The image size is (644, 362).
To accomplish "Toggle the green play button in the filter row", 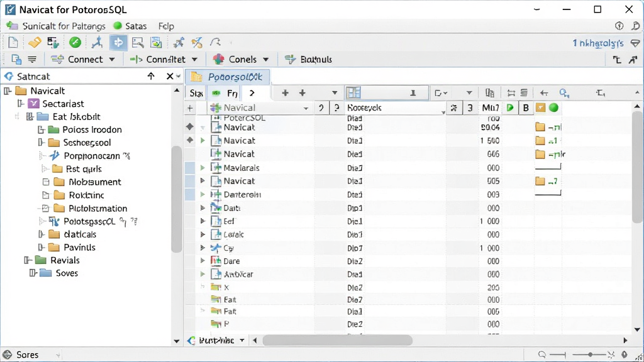I will pos(510,107).
